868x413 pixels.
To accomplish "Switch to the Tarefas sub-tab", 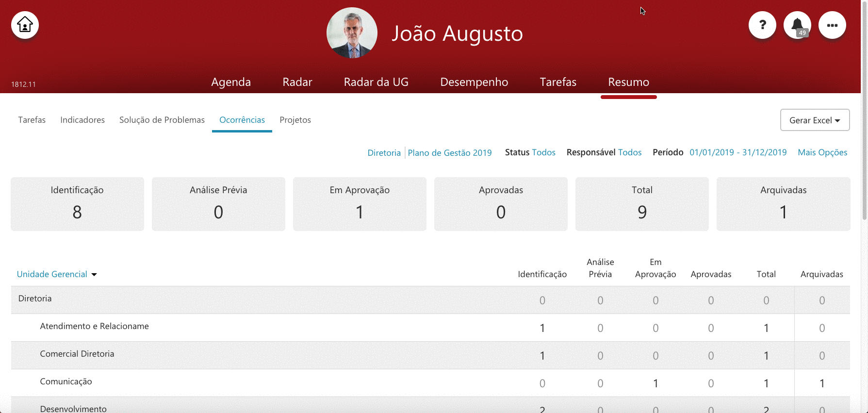I will 32,120.
